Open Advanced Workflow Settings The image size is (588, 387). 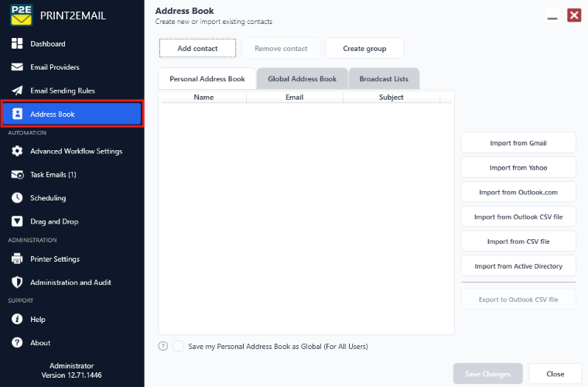[x=72, y=151]
